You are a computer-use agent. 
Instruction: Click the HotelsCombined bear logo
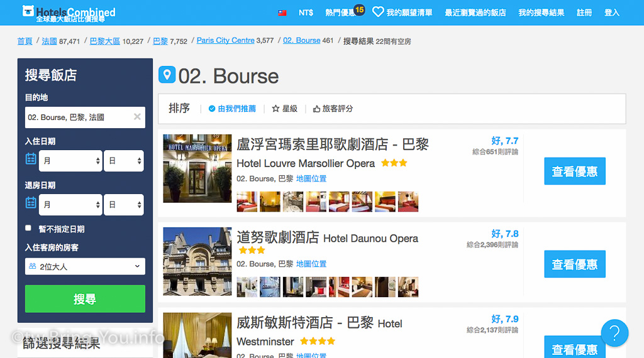pos(28,11)
